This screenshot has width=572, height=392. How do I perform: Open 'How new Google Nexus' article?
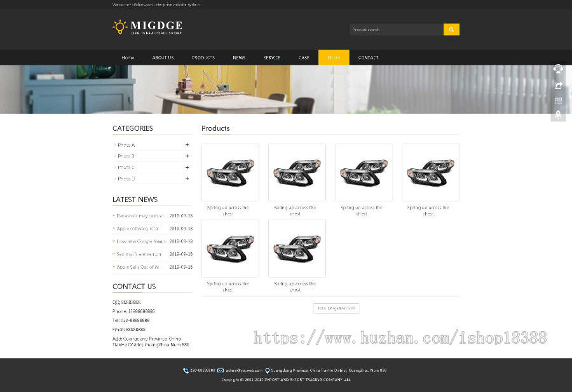[141, 241]
